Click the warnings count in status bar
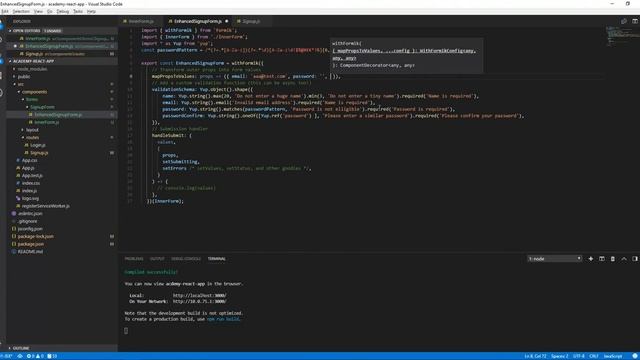640x360 pixels. point(39,356)
